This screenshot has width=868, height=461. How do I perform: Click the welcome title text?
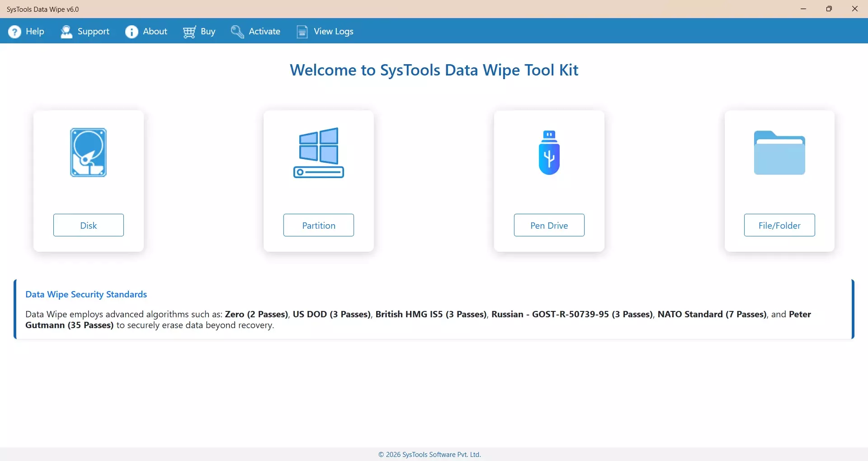click(x=434, y=70)
